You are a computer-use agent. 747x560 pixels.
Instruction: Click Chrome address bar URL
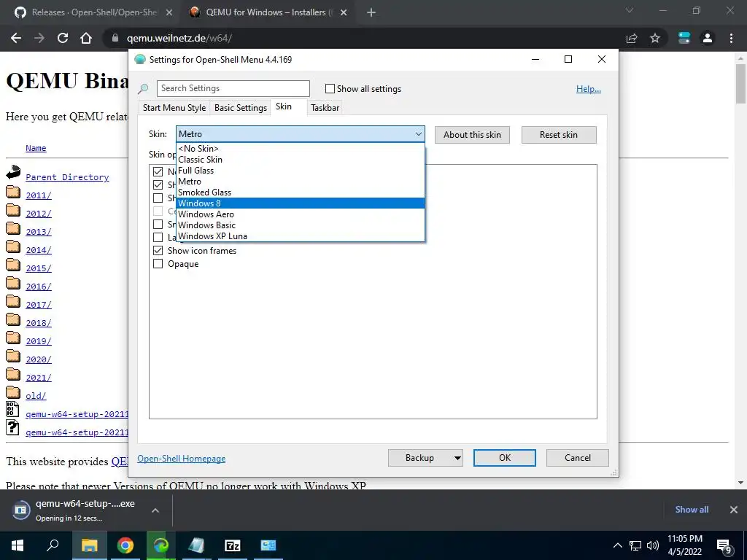(x=179, y=38)
